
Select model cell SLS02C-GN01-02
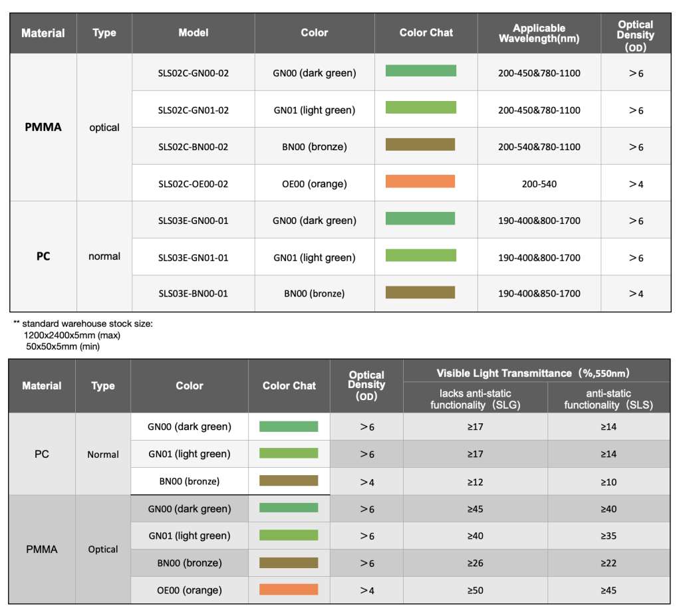[x=194, y=110]
